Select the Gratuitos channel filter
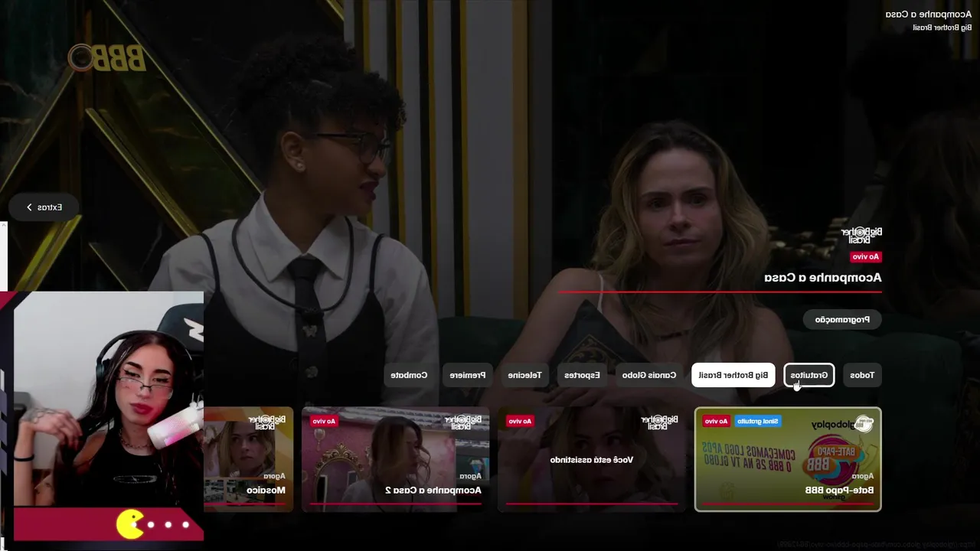 (809, 375)
